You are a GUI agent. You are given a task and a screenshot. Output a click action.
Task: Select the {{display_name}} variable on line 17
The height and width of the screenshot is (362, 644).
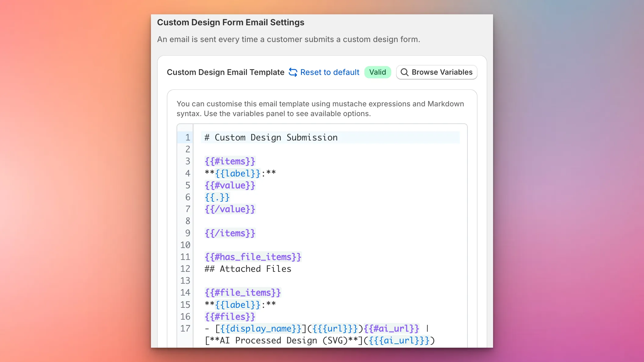[x=260, y=328]
